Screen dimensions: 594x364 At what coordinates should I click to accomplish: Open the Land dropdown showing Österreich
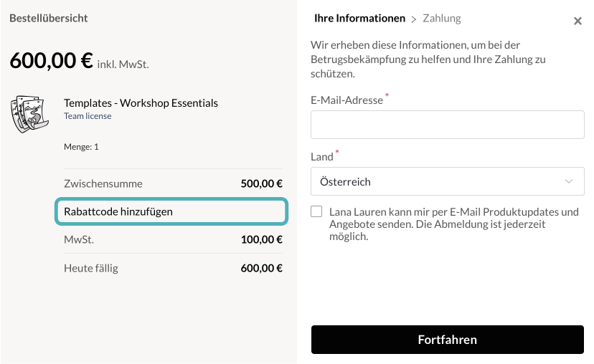point(447,182)
